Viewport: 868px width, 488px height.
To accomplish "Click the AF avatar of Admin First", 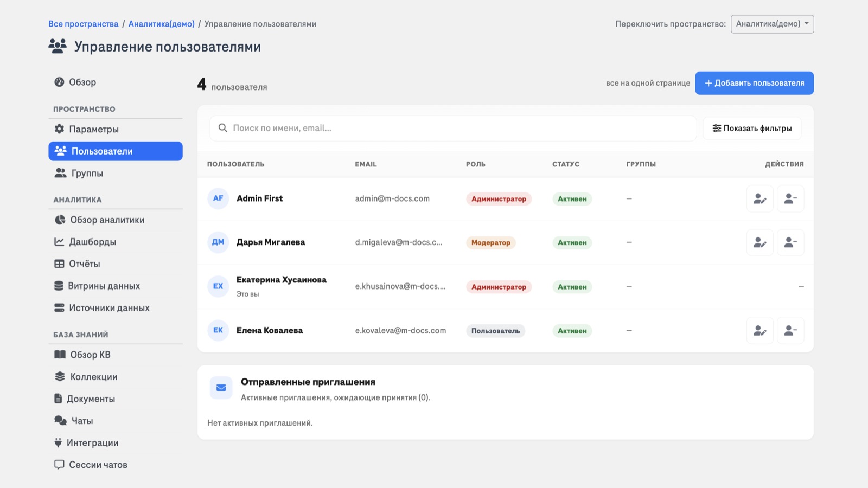I will pyautogui.click(x=218, y=198).
